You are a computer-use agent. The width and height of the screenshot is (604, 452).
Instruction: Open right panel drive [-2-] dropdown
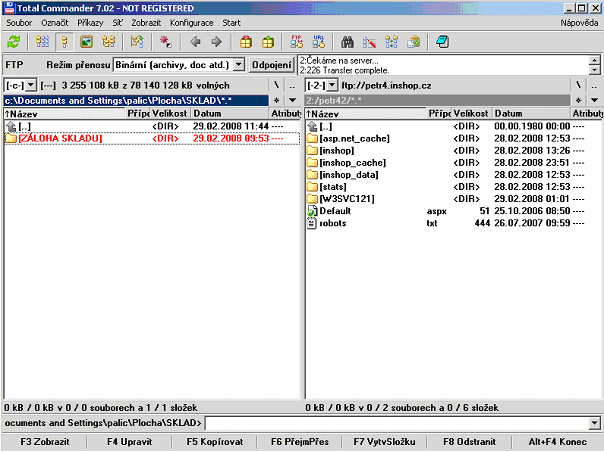click(x=332, y=85)
